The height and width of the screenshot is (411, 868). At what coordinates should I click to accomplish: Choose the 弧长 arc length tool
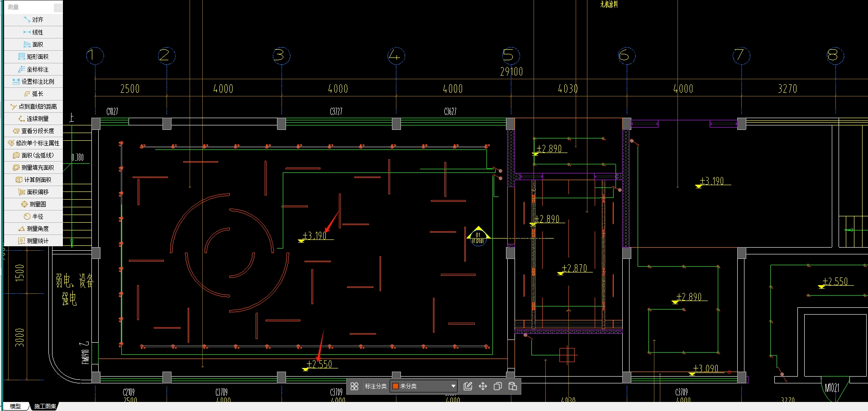pos(33,94)
